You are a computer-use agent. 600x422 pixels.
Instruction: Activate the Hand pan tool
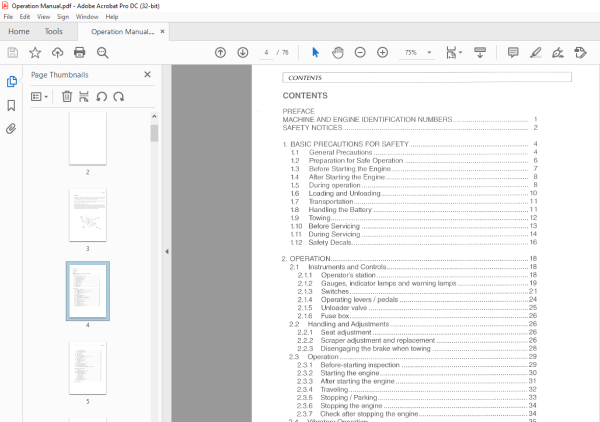click(x=338, y=52)
